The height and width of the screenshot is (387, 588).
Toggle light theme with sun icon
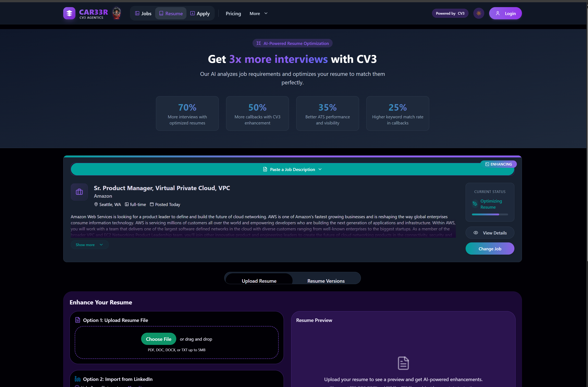tap(479, 13)
